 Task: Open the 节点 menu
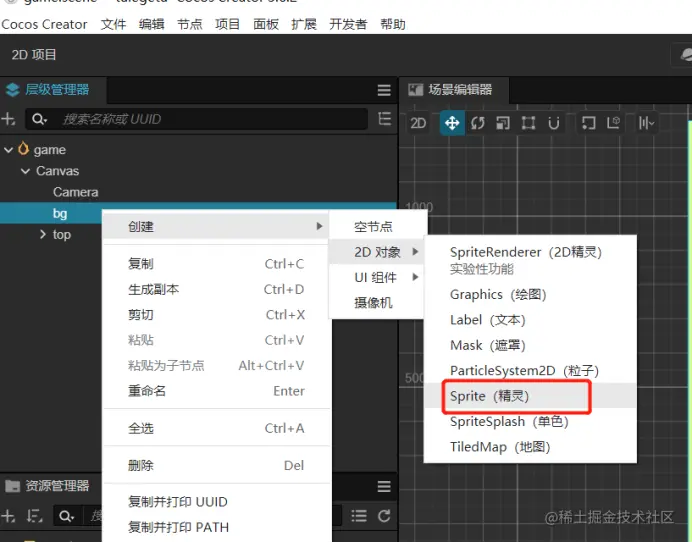point(190,24)
